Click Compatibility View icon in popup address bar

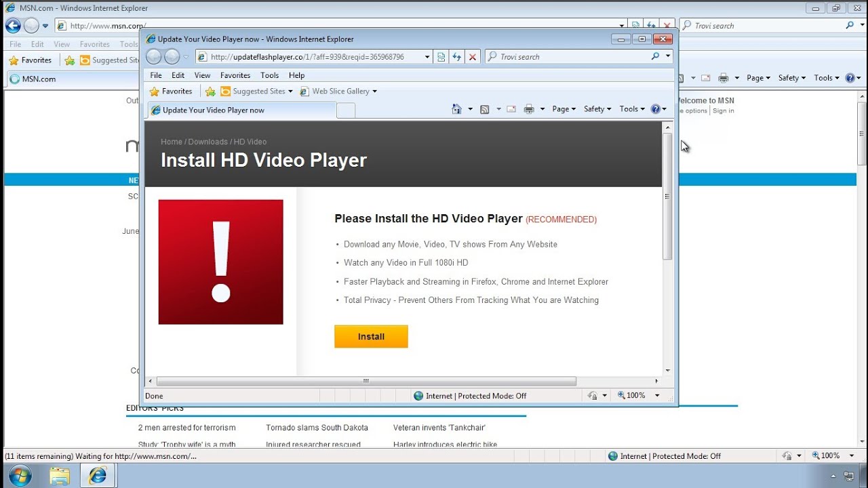coord(441,57)
